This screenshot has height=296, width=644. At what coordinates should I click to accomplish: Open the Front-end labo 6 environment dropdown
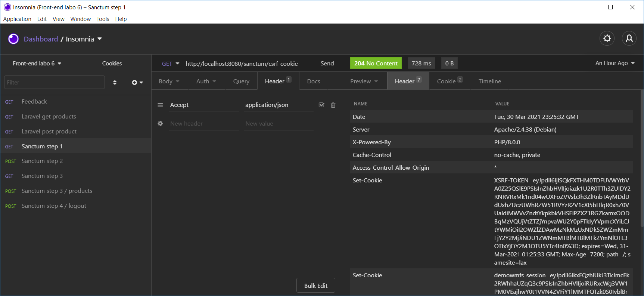tap(37, 64)
